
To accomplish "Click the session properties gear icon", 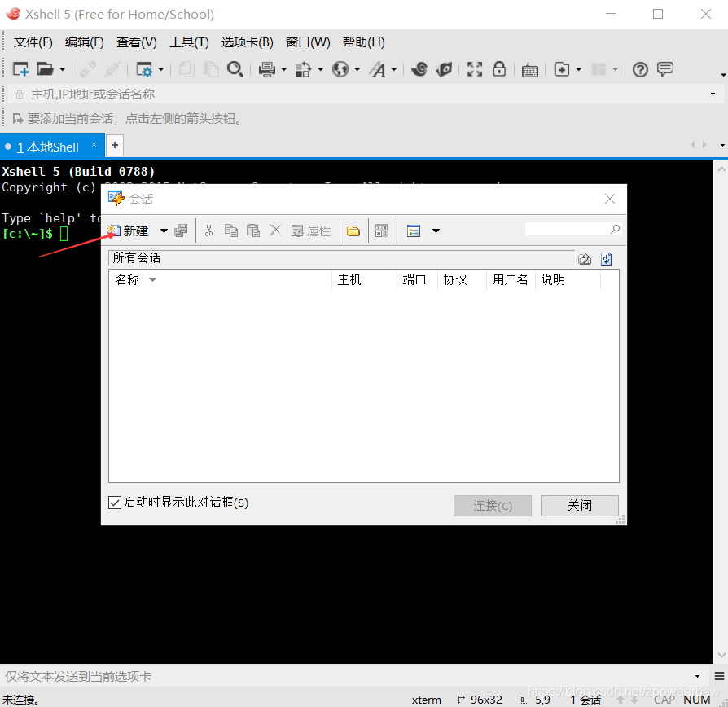I will tap(144, 70).
